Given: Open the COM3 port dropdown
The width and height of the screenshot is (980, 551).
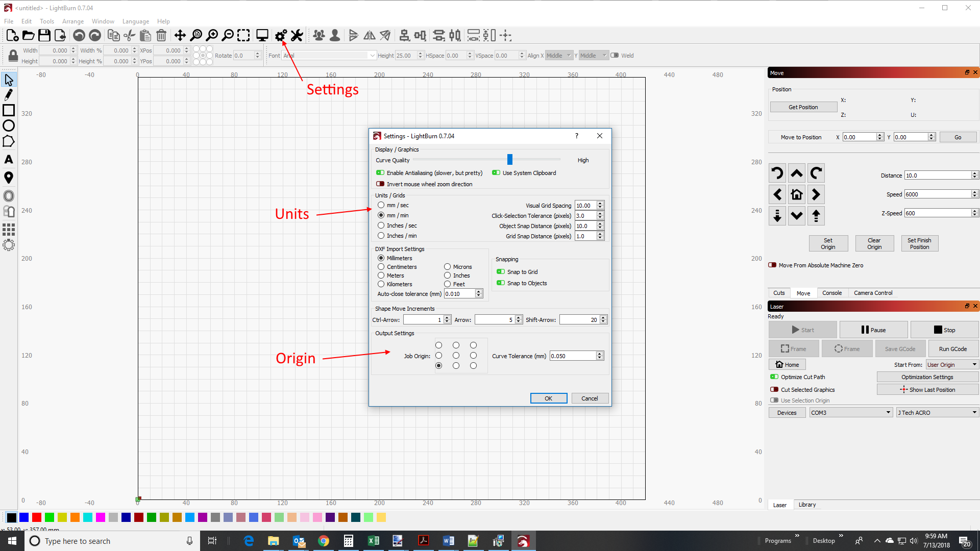Looking at the screenshot, I should click(851, 413).
